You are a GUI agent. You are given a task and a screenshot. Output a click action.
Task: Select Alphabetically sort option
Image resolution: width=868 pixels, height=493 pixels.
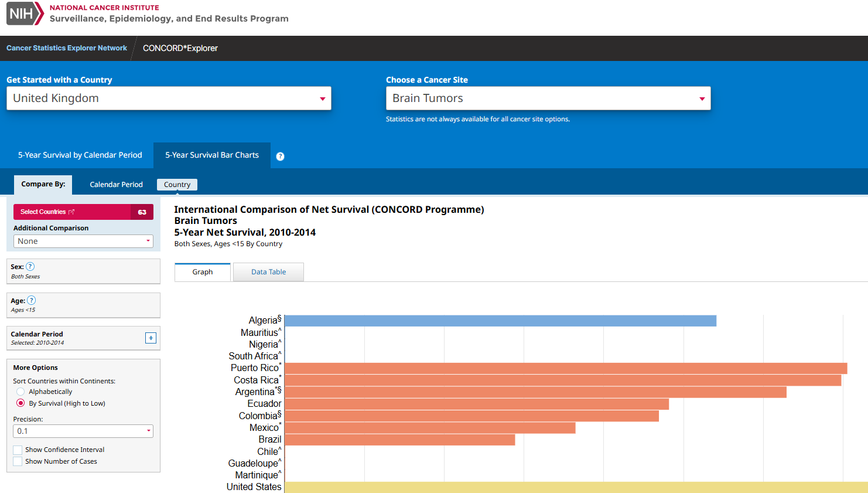(x=21, y=392)
